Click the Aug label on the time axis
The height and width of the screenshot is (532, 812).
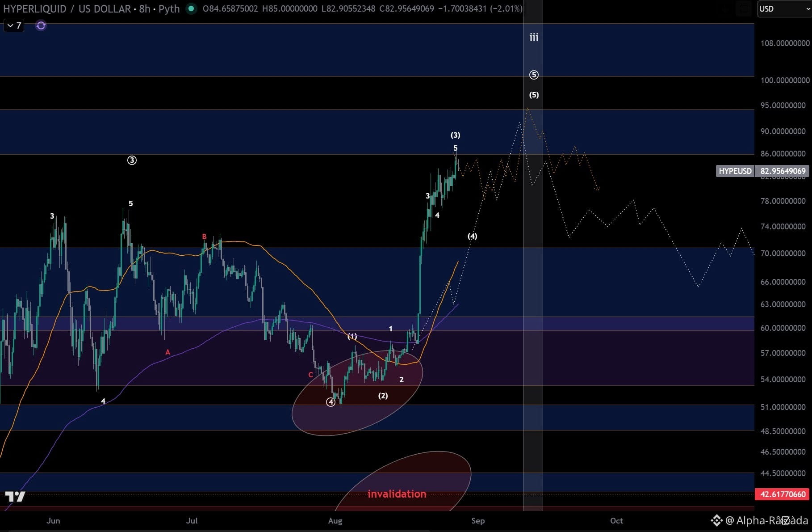pyautogui.click(x=335, y=520)
